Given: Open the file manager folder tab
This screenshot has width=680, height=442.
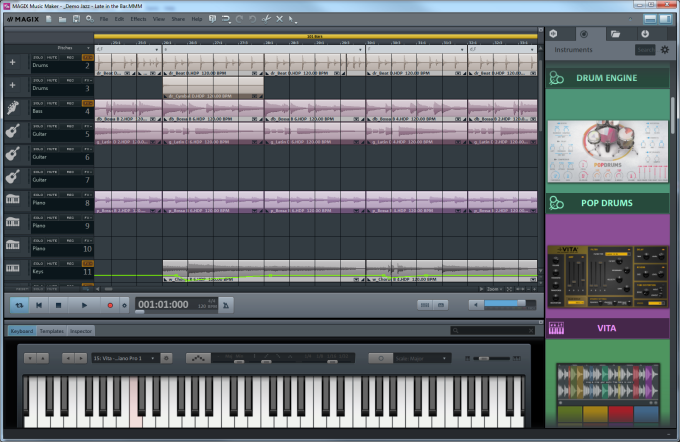Looking at the screenshot, I should tap(615, 34).
